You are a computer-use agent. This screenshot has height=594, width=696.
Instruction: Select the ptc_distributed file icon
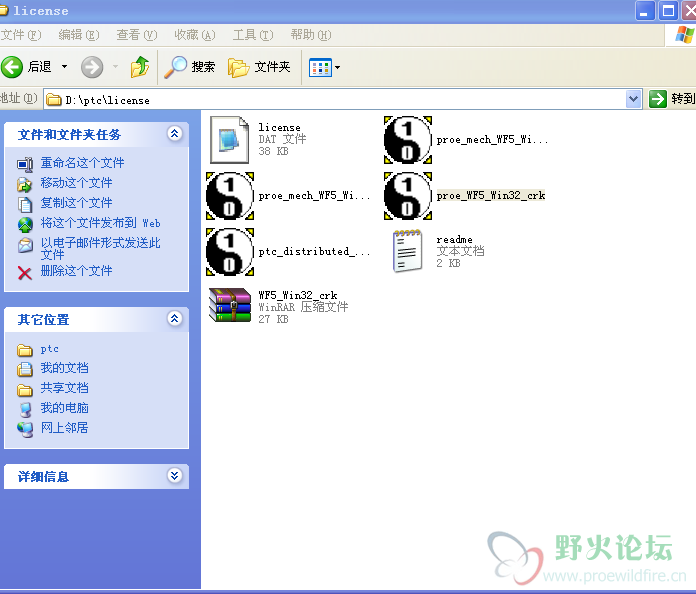click(229, 252)
